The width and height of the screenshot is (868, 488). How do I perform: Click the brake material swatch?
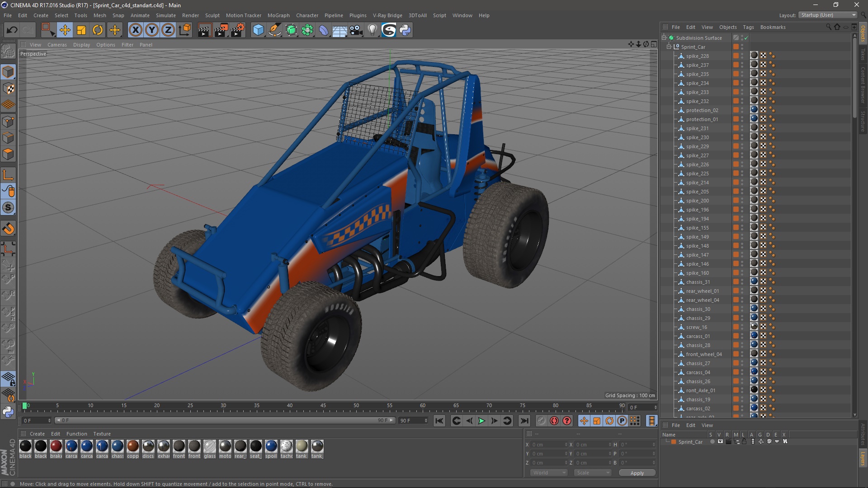(56, 446)
